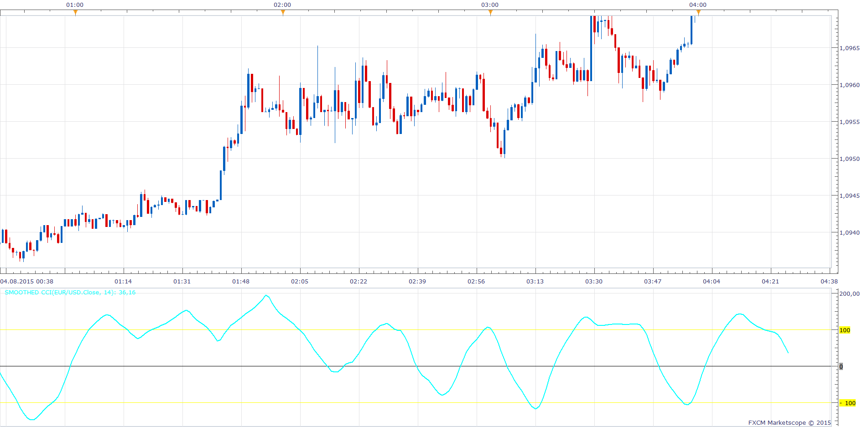Click the orange 03:00 hour marker
868x427 pixels.
tap(490, 12)
